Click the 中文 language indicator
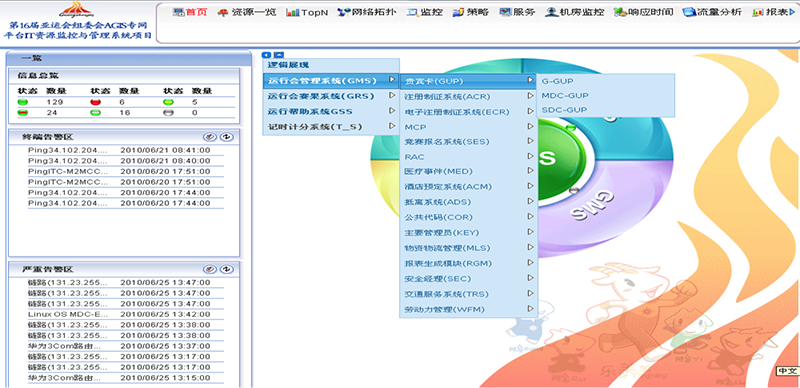Screen dimensions: 800x388 coord(787,371)
